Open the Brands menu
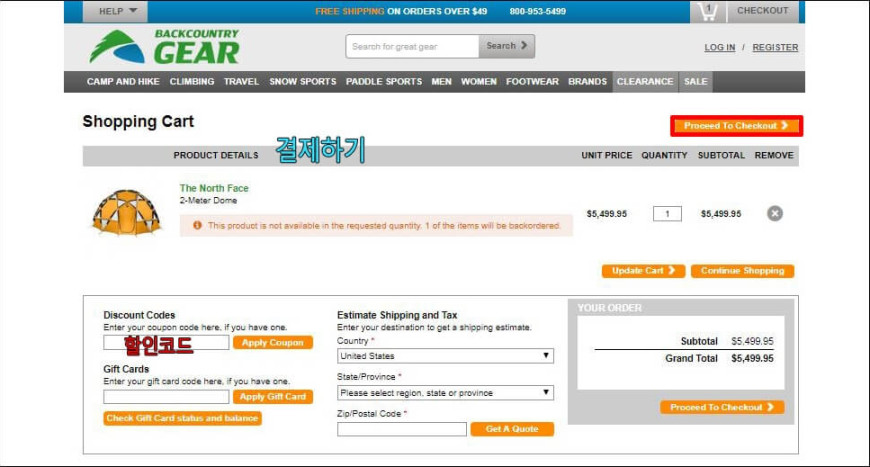Image resolution: width=870 pixels, height=467 pixels. click(588, 82)
